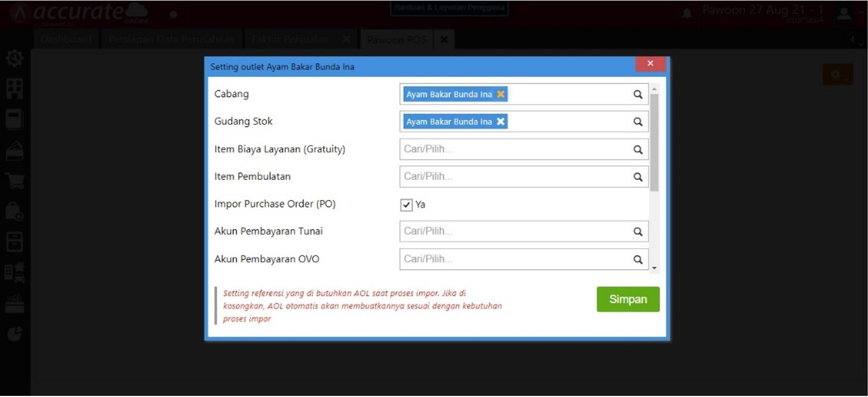Click the search icon in Cabang field

(x=637, y=94)
